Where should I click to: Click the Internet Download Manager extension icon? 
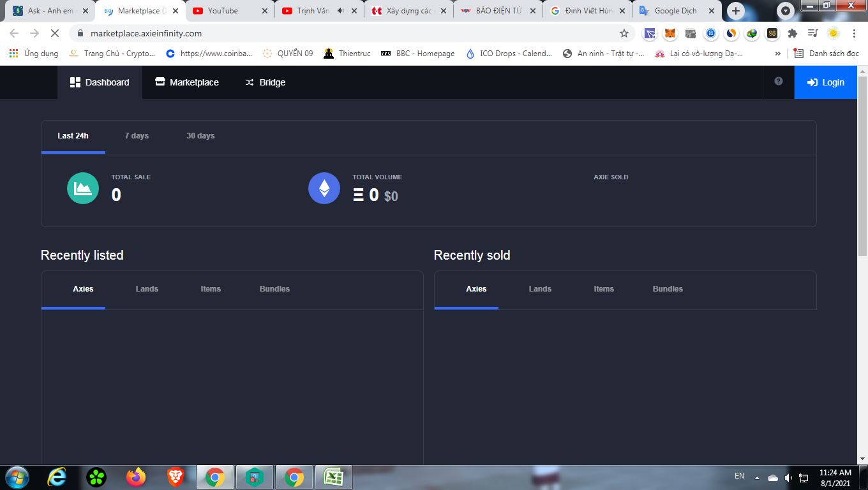pyautogui.click(x=752, y=33)
